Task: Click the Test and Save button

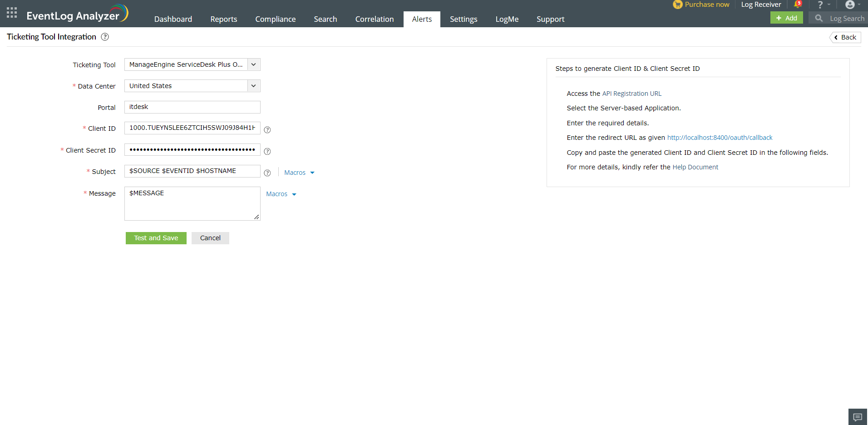Action: (156, 238)
